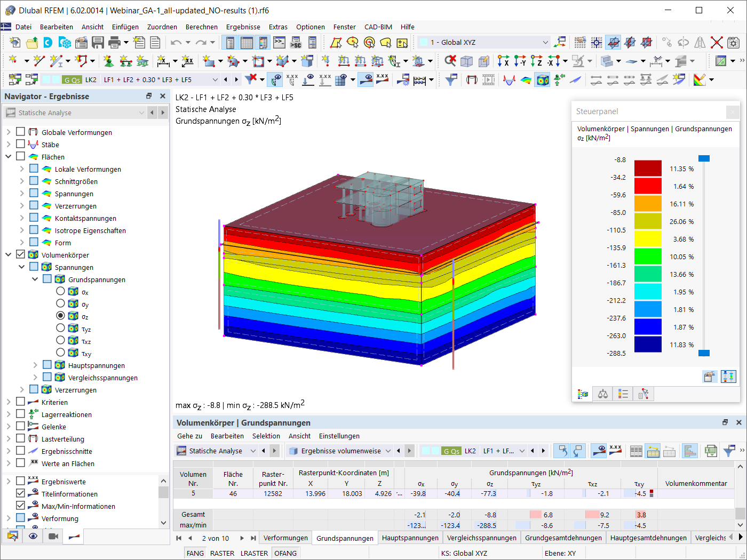This screenshot has width=747, height=560.
Task: Click Einstellungen in the table menu
Action: pyautogui.click(x=339, y=436)
